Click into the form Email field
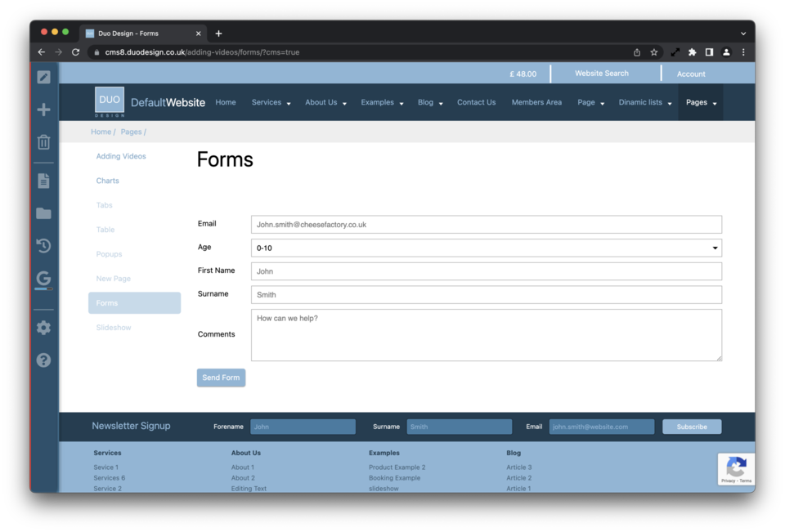Viewport: 785px width, 532px height. tap(486, 225)
